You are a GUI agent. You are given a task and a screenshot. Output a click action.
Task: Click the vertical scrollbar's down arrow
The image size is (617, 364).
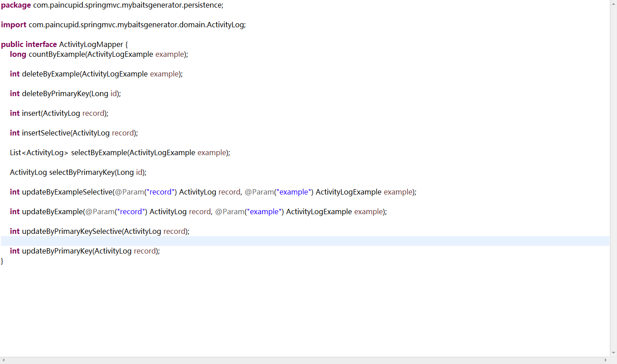[613, 353]
